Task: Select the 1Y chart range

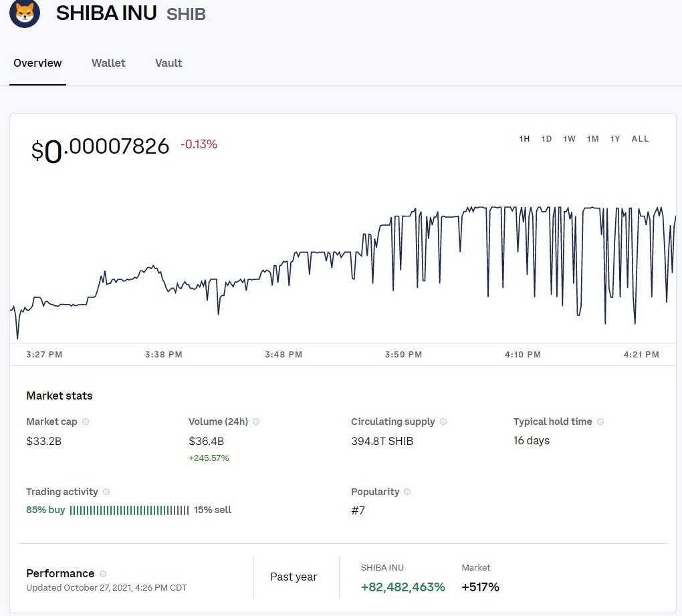Action: [x=615, y=139]
